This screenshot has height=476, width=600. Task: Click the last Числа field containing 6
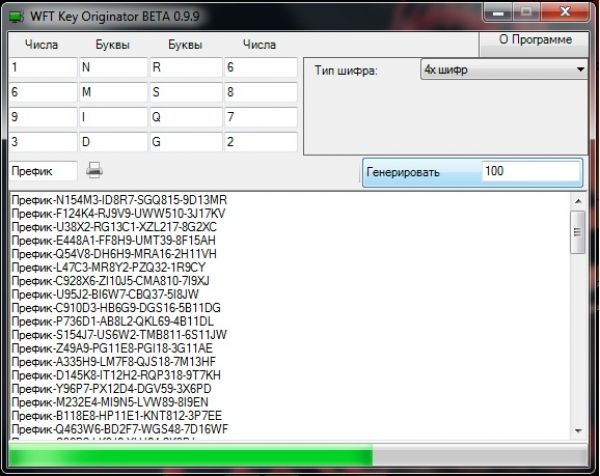click(261, 67)
